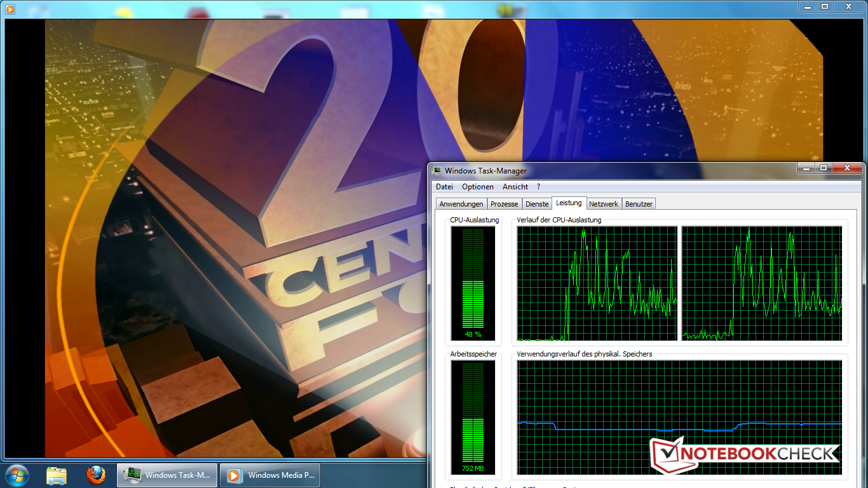Select the Leistung tab
This screenshot has height=488, width=868.
tap(569, 203)
